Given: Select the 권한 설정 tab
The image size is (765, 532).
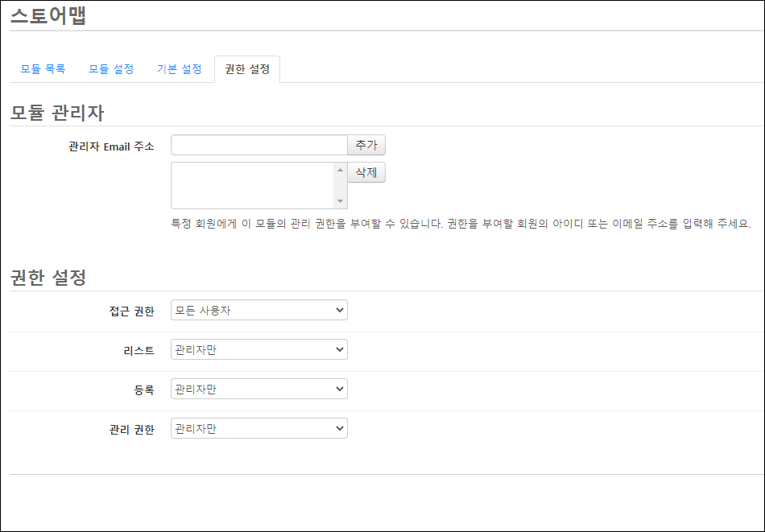Looking at the screenshot, I should click(247, 69).
